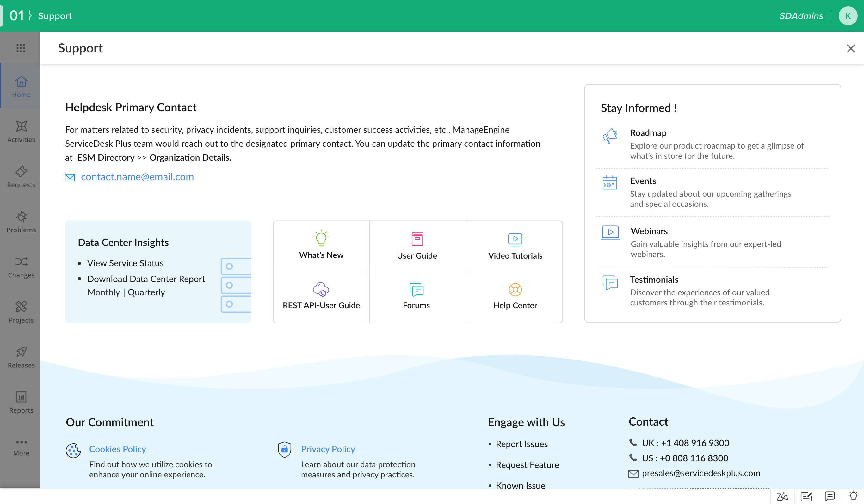Open Webinars in Stay Informed
This screenshot has width=864, height=504.
(649, 231)
